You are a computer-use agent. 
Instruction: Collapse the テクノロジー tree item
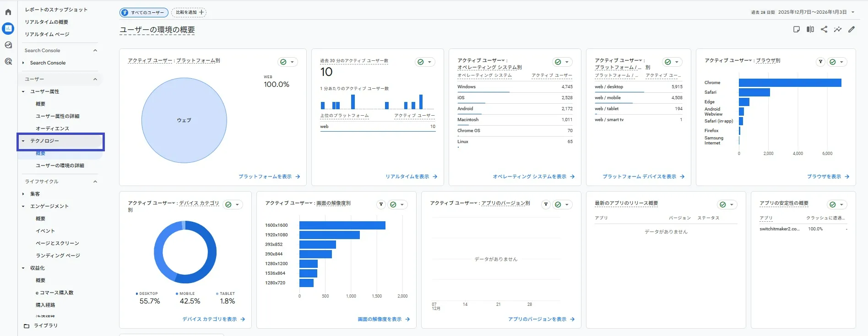point(23,141)
